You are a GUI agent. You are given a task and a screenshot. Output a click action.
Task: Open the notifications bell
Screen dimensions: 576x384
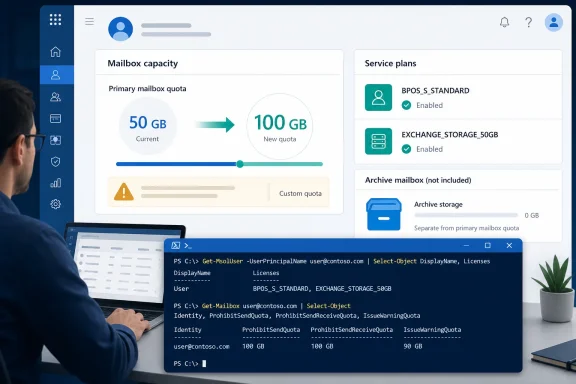coord(504,22)
